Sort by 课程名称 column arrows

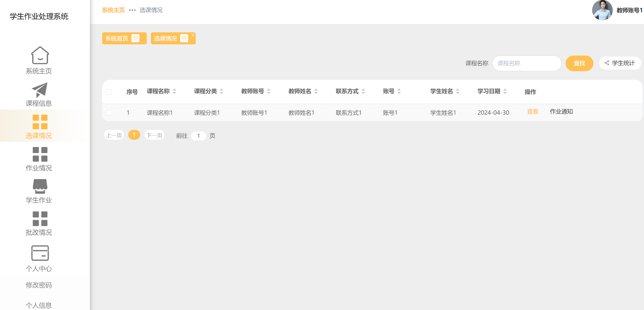tap(174, 91)
